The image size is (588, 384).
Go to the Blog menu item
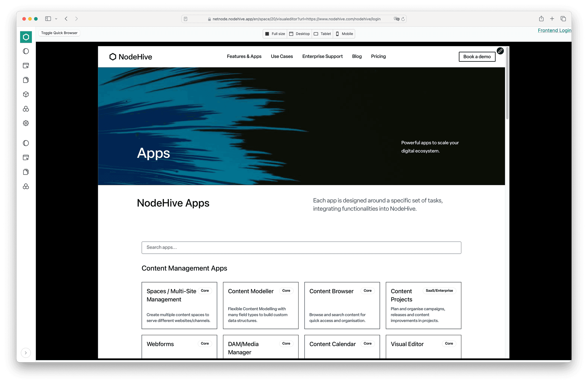(x=357, y=57)
